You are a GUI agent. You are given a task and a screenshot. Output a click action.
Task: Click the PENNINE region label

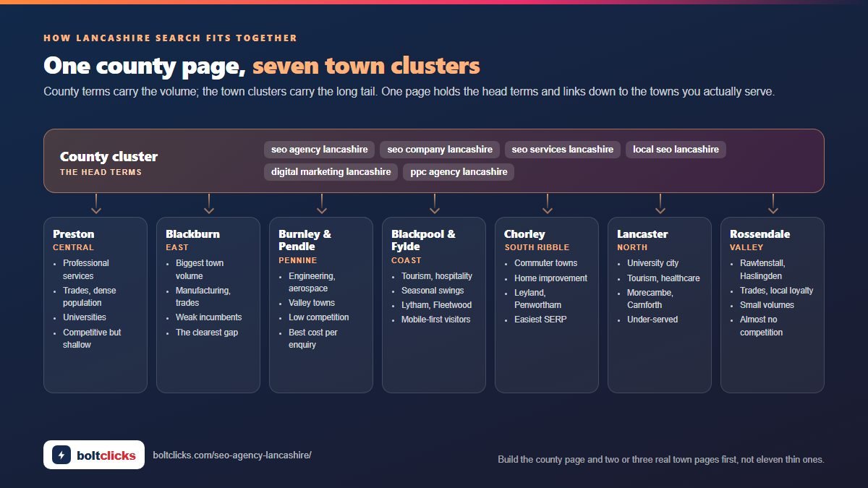[x=298, y=260]
